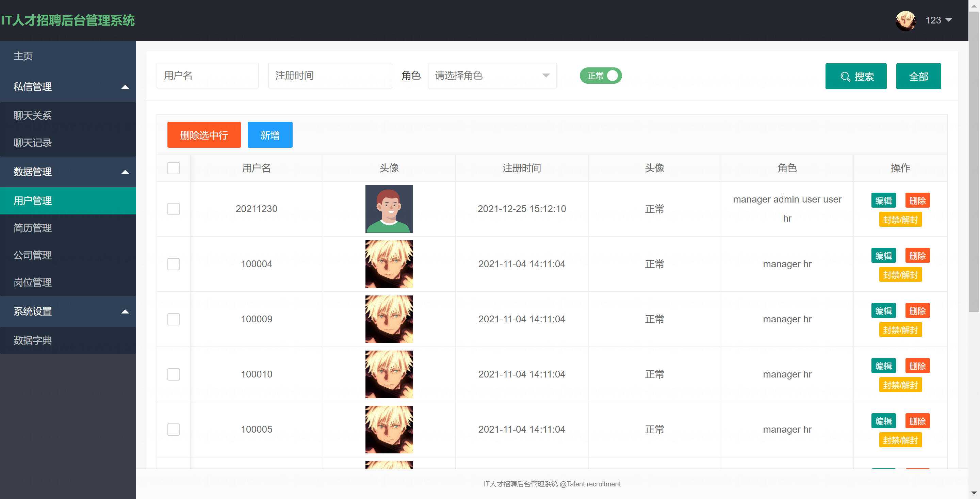The width and height of the screenshot is (980, 499).
Task: Click 编辑 for user 100005
Action: (x=883, y=421)
